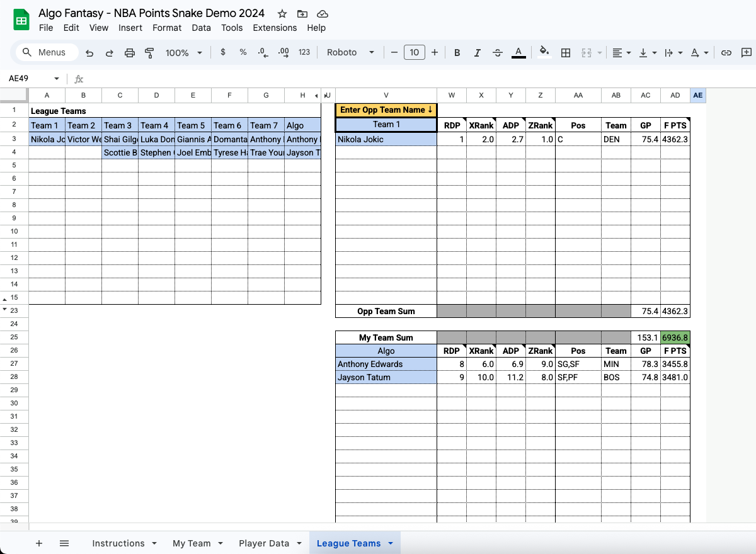Open text rotation options
The height and width of the screenshot is (554, 756).
[x=699, y=53]
